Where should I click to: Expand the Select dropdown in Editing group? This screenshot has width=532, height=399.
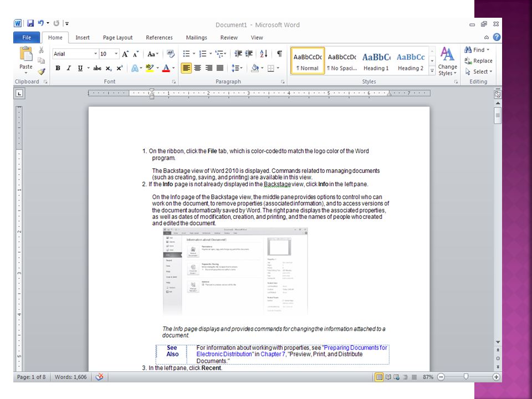479,71
